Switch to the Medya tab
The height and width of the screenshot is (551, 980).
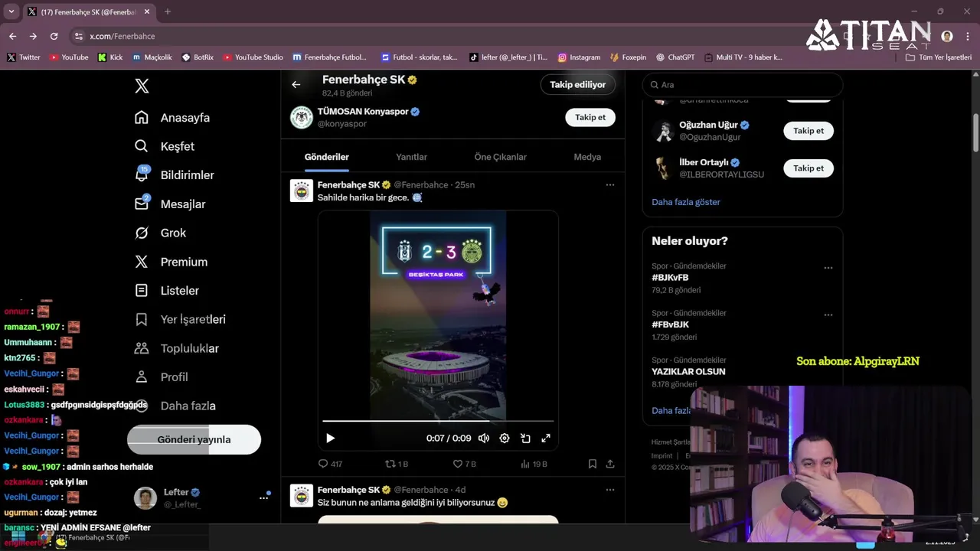click(587, 157)
